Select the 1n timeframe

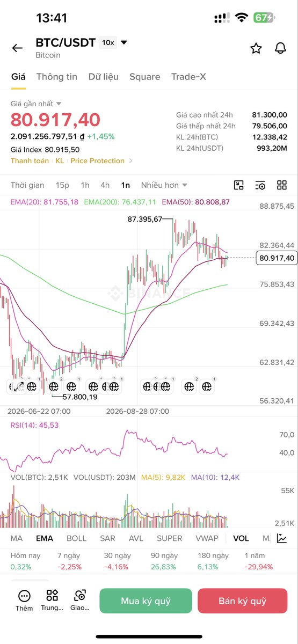[125, 185]
